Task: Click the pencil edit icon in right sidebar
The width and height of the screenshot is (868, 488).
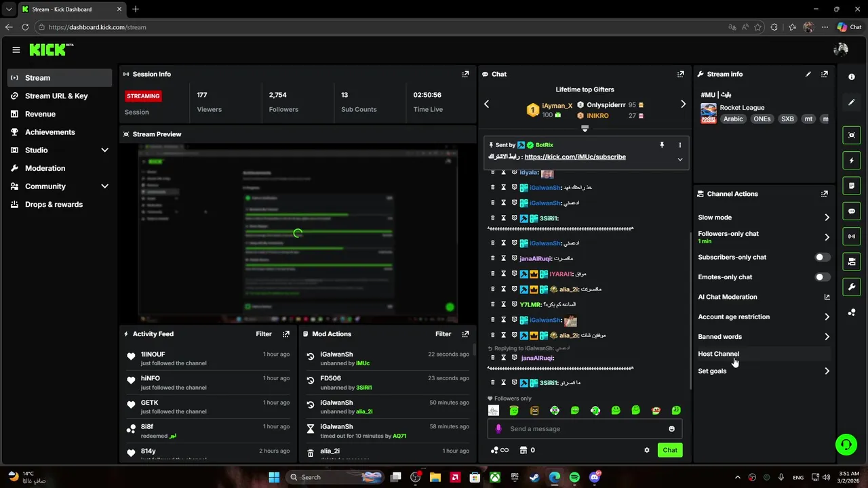Action: point(852,102)
